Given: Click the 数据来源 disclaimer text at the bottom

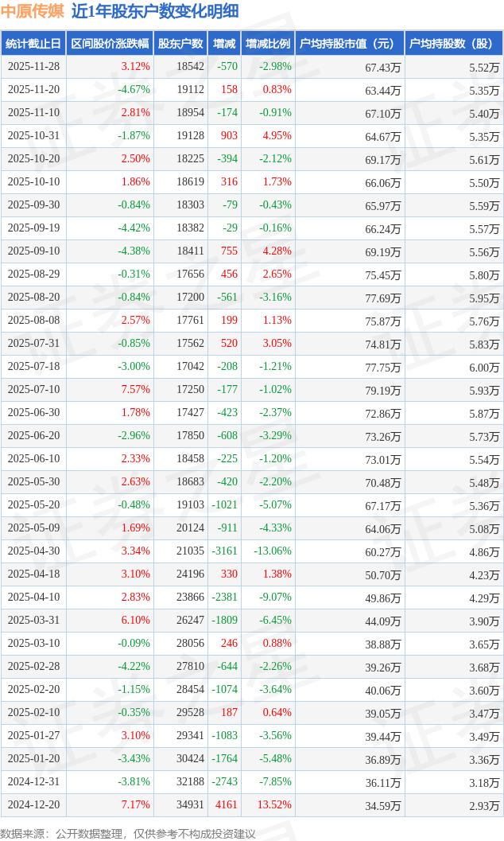Looking at the screenshot, I should coord(128,833).
